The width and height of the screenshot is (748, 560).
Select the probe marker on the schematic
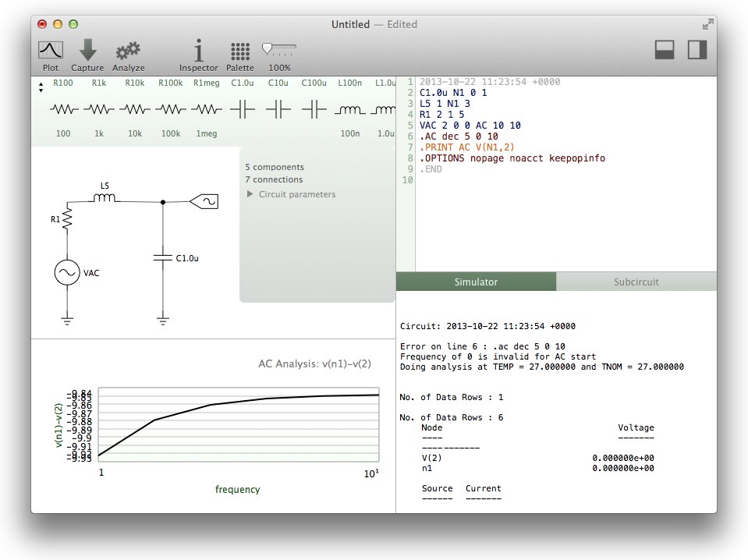pyautogui.click(x=204, y=201)
